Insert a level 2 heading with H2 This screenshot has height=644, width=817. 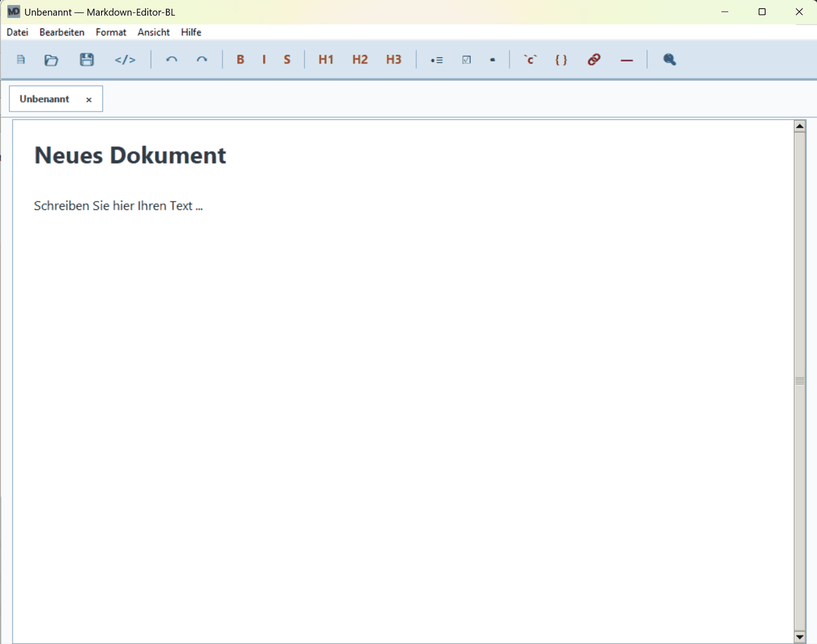tap(360, 60)
